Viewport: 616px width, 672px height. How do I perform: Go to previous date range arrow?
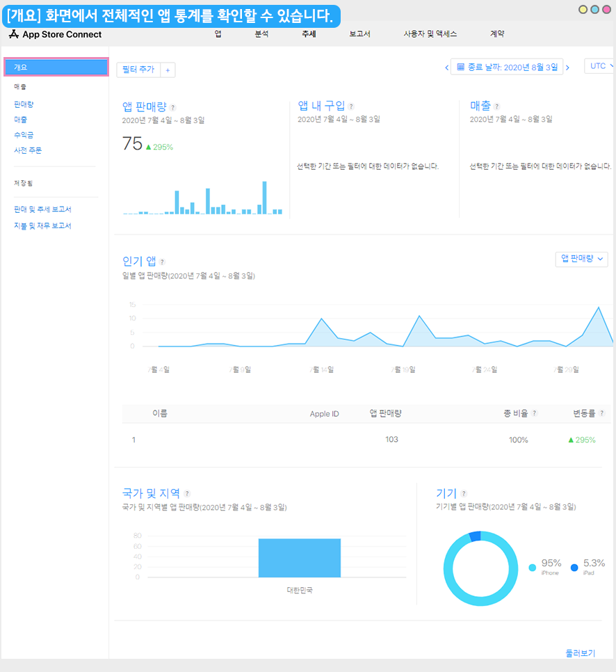[x=446, y=67]
